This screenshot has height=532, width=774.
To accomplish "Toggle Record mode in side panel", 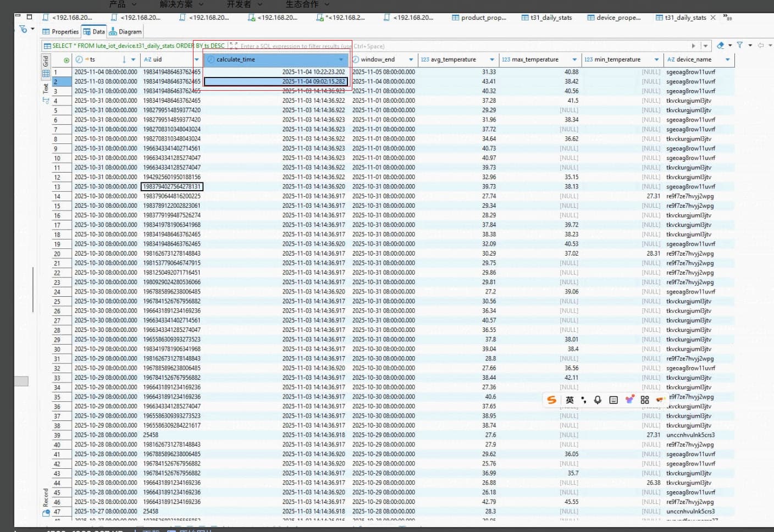I will [x=46, y=497].
